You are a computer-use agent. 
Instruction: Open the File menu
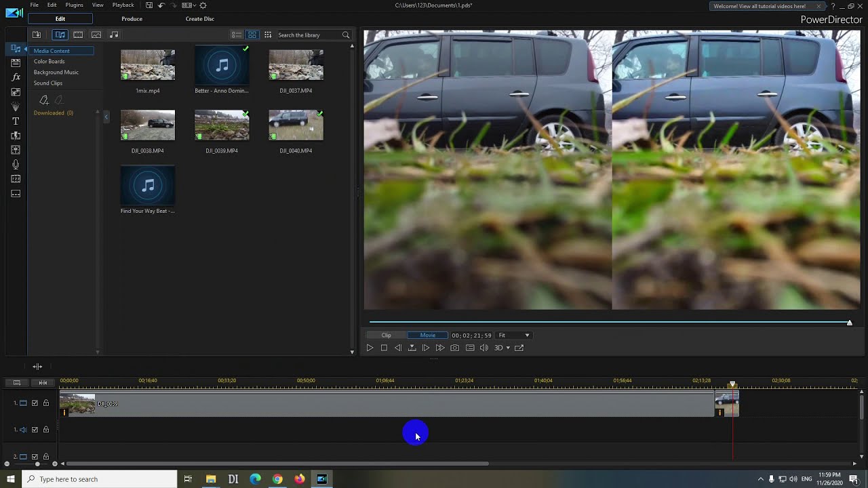34,5
